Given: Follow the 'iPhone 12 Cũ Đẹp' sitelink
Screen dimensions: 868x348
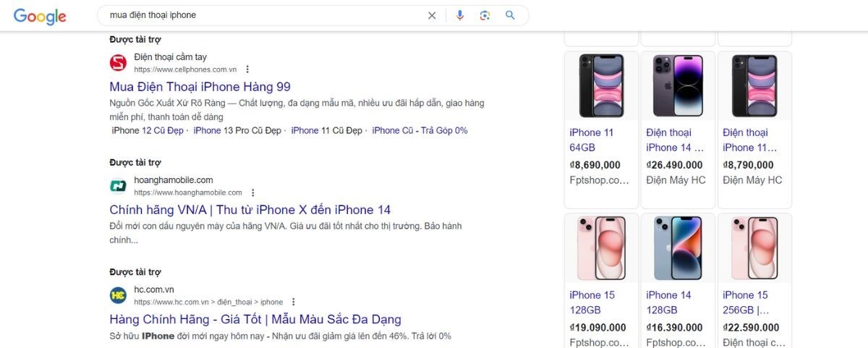Looking at the screenshot, I should [x=148, y=130].
